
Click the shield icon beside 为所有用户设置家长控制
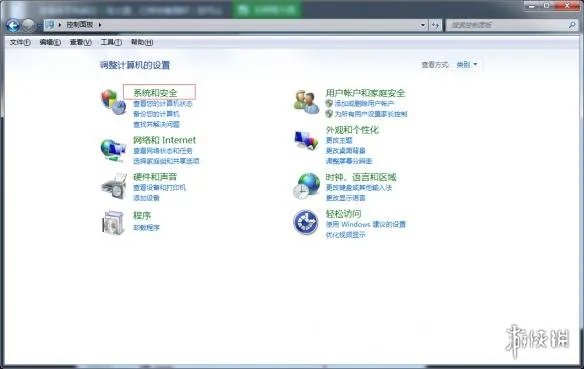click(x=329, y=114)
